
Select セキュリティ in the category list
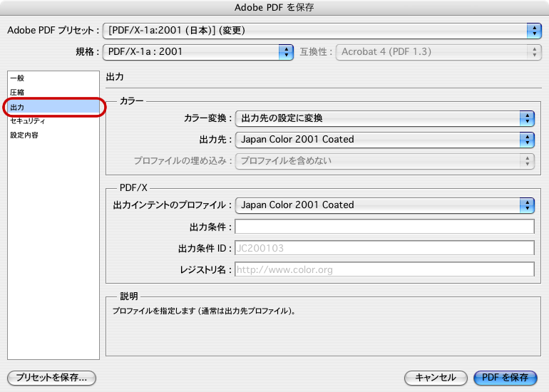click(53, 121)
